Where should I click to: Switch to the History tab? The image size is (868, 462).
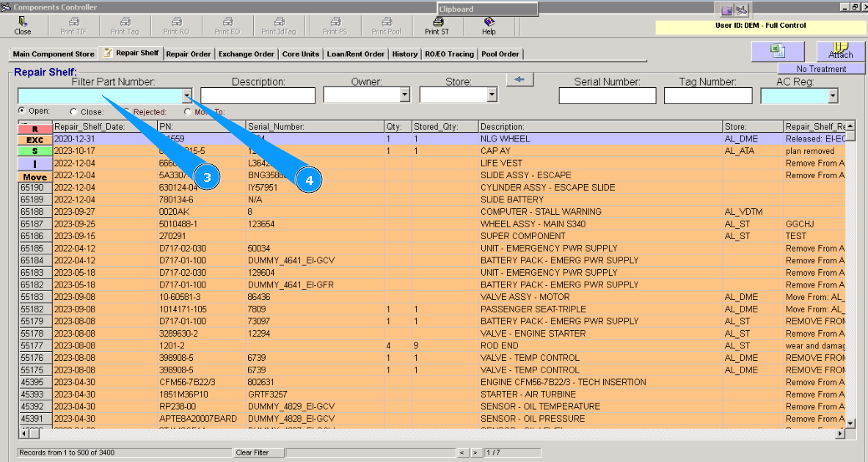[x=405, y=54]
